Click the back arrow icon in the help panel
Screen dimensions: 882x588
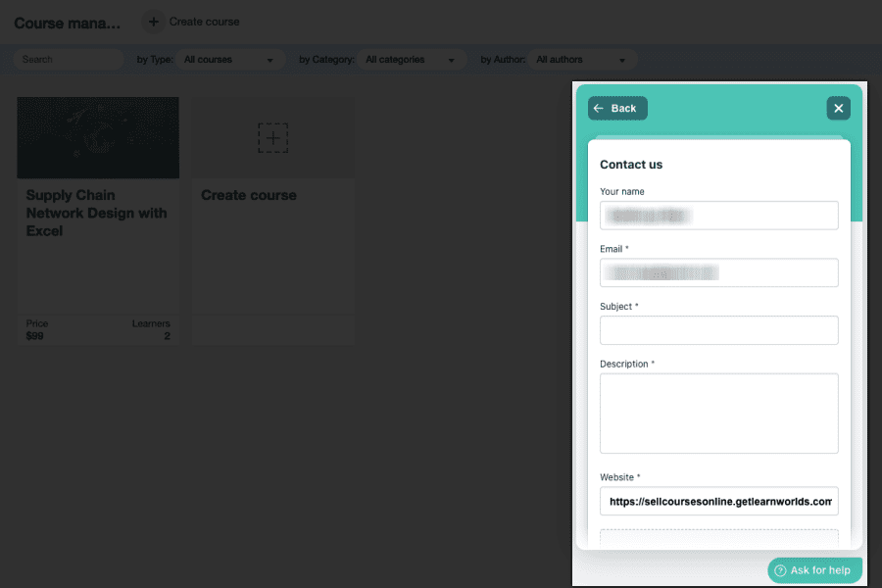click(x=599, y=108)
